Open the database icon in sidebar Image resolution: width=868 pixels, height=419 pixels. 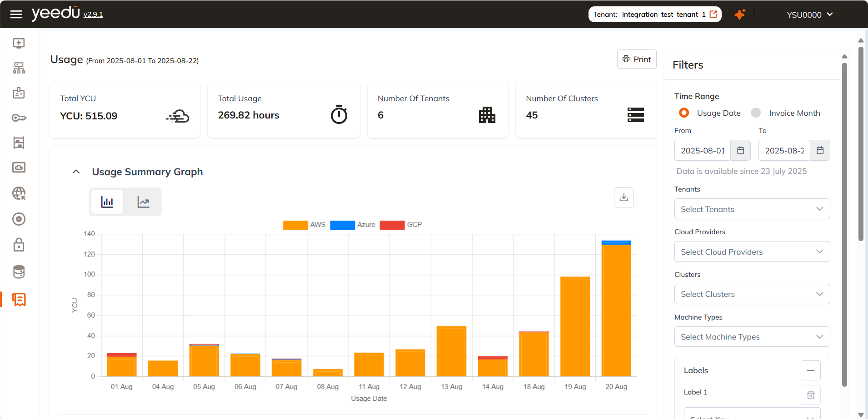[x=19, y=272]
